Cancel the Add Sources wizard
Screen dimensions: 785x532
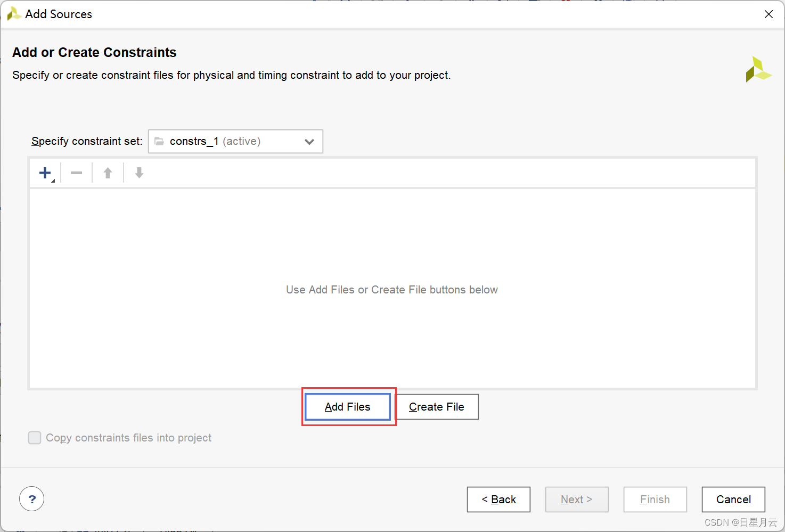click(x=733, y=500)
